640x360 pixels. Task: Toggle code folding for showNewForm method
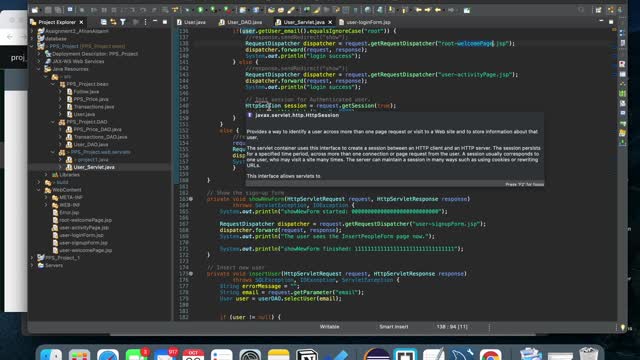pos(191,199)
